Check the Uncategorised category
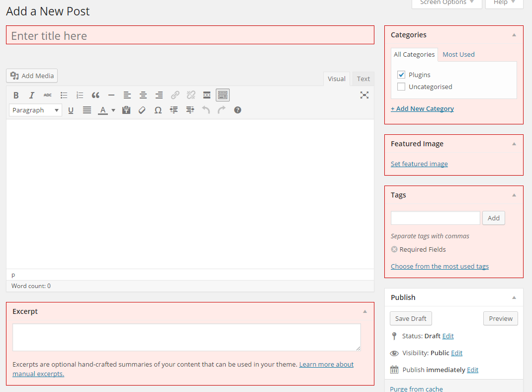 pyautogui.click(x=401, y=87)
